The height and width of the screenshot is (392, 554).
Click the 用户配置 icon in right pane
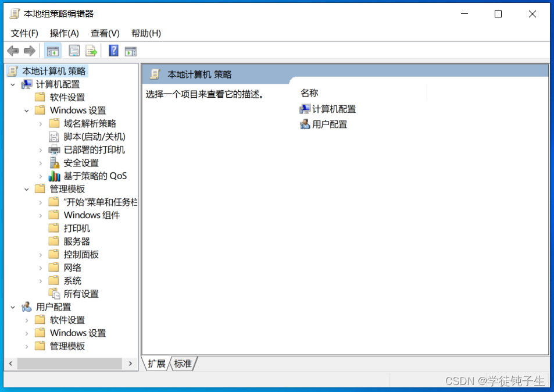(x=305, y=124)
